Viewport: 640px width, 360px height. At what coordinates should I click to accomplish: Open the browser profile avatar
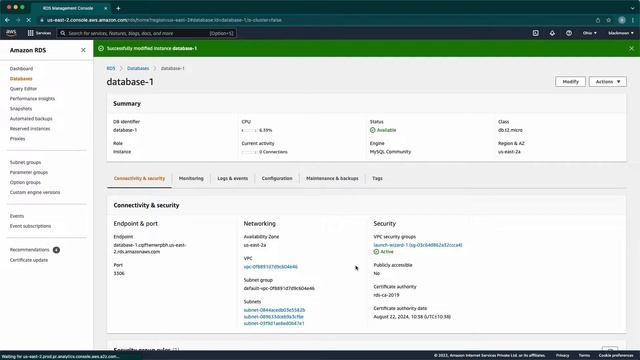click(622, 20)
